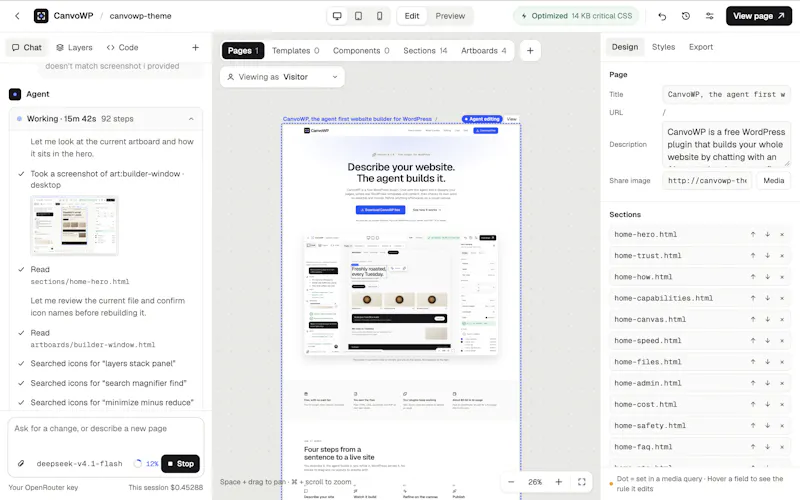Open the Export panel tab

(701, 47)
